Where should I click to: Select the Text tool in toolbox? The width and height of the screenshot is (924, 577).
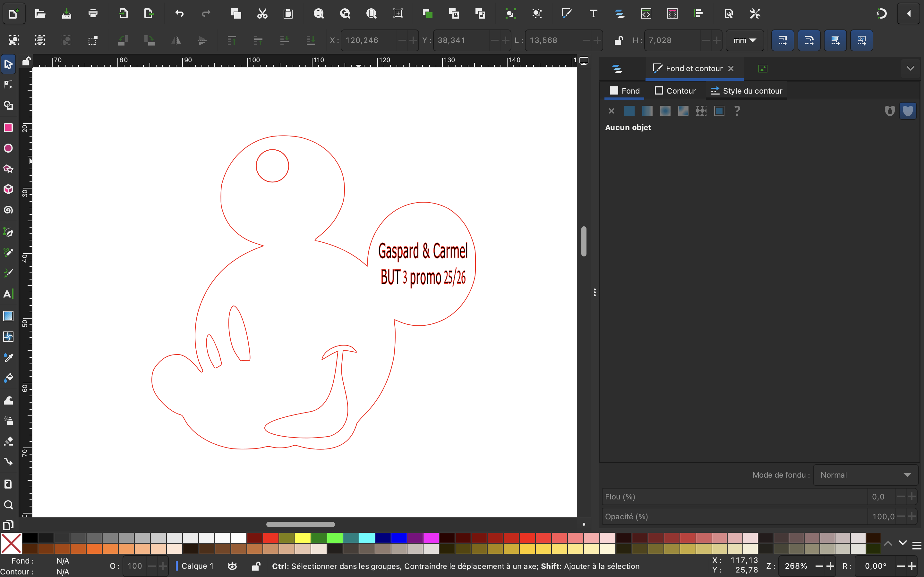8,294
